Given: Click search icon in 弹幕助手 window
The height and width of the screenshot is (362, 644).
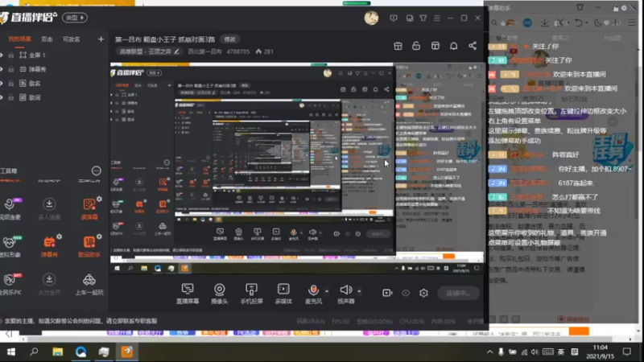Looking at the screenshot, I should (494, 23).
